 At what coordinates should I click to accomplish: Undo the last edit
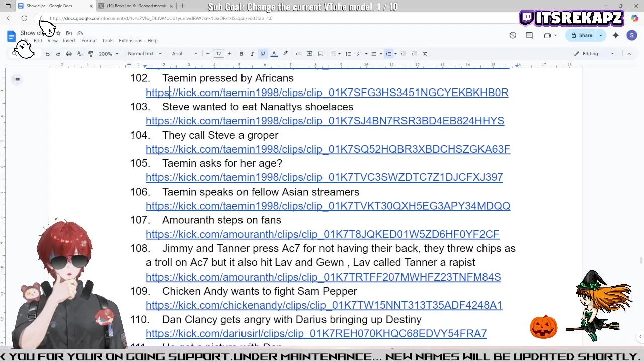tap(47, 54)
